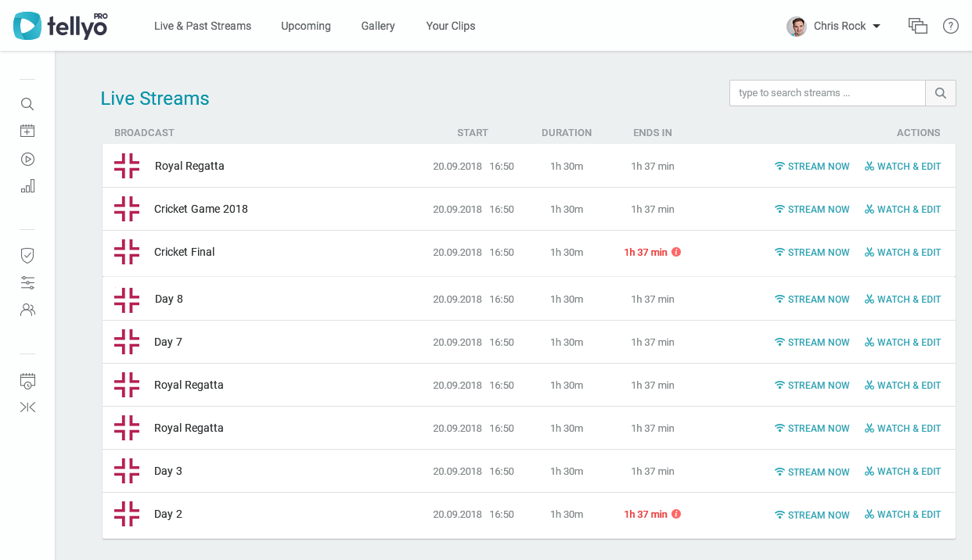Open the bar chart analytics sidebar icon

[27, 186]
